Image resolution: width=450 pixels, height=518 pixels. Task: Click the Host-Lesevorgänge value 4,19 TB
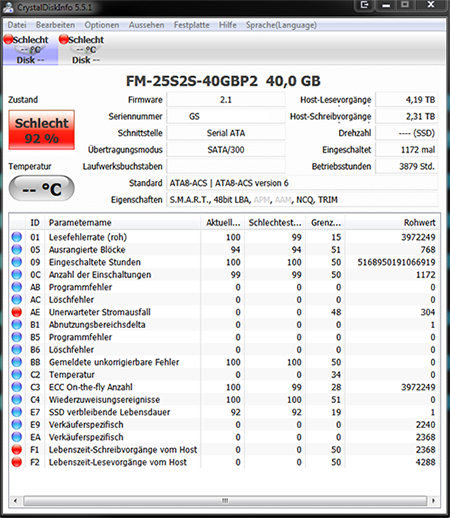407,100
